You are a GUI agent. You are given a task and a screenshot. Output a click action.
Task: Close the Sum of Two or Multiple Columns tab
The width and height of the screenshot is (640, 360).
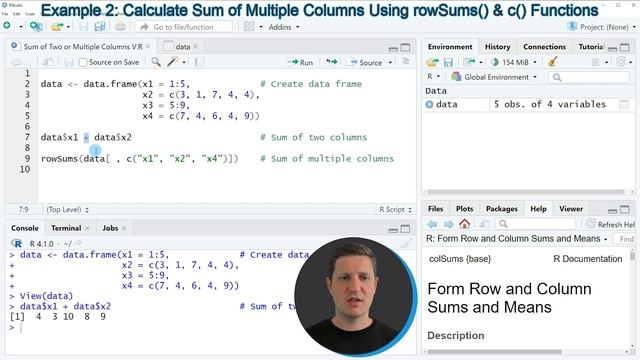pyautogui.click(x=148, y=47)
